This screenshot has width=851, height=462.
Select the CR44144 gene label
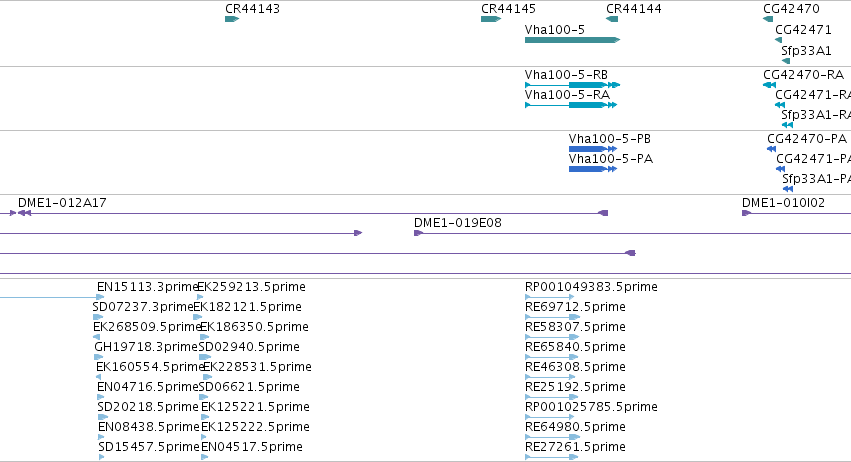pos(633,9)
